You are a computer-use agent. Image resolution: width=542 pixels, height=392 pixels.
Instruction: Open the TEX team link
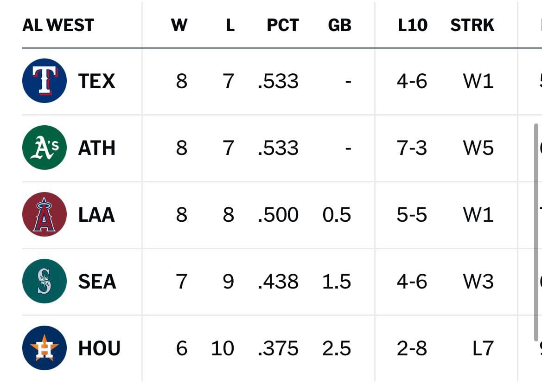tap(96, 81)
